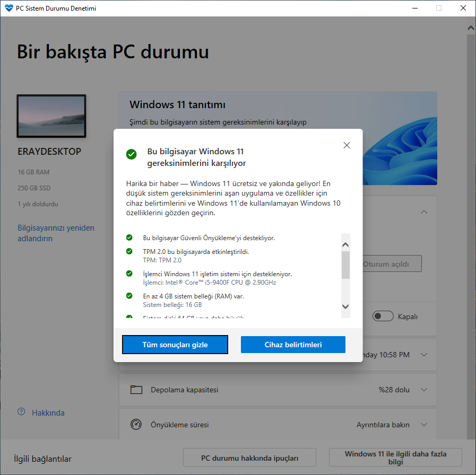The image size is (476, 475).
Task: Click checkmark icon beside TPM 2.0 result
Action: coord(129,251)
